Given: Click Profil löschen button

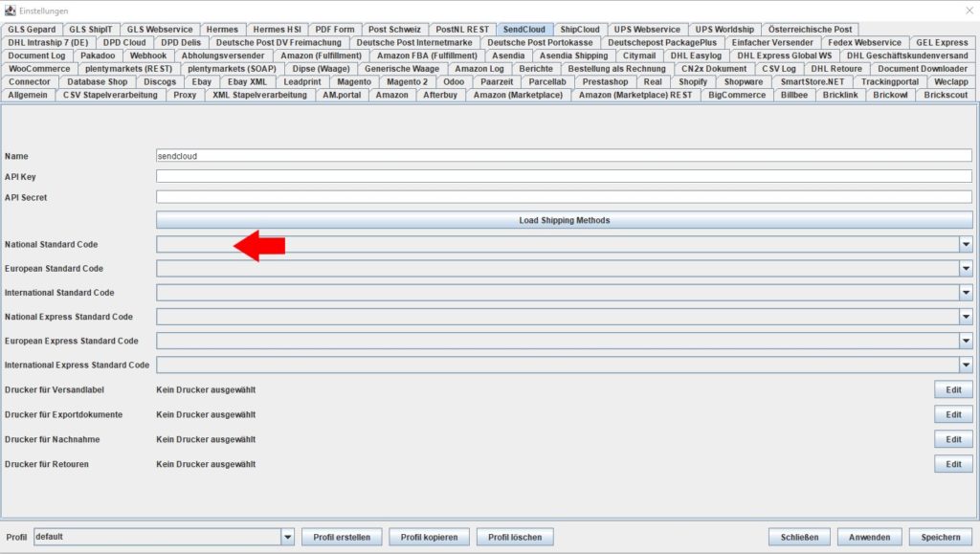Looking at the screenshot, I should click(x=515, y=537).
